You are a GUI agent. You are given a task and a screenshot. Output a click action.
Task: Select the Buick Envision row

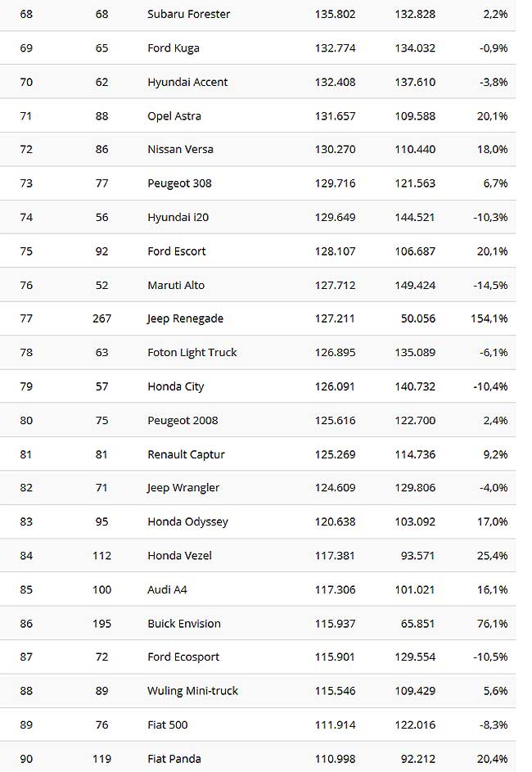point(258,624)
